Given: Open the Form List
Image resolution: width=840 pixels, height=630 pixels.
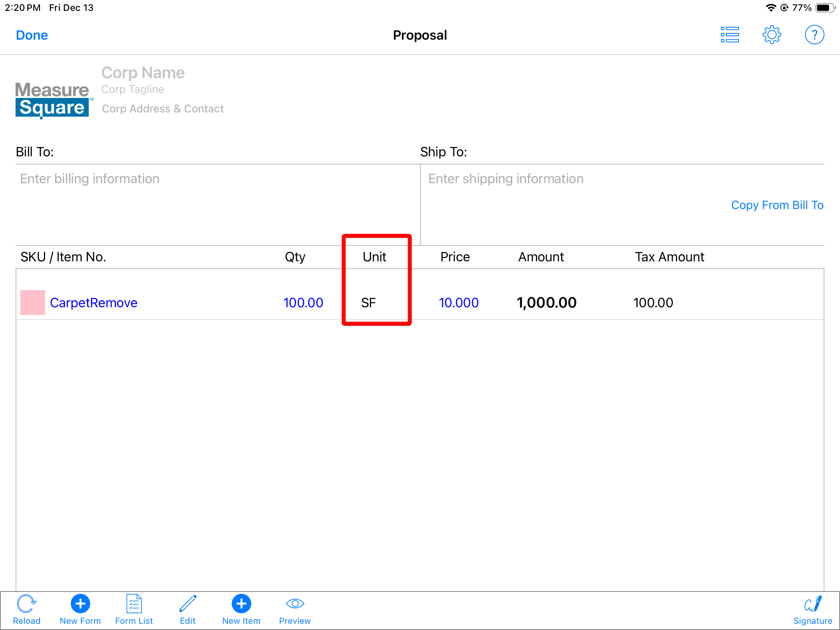Looking at the screenshot, I should click(134, 605).
